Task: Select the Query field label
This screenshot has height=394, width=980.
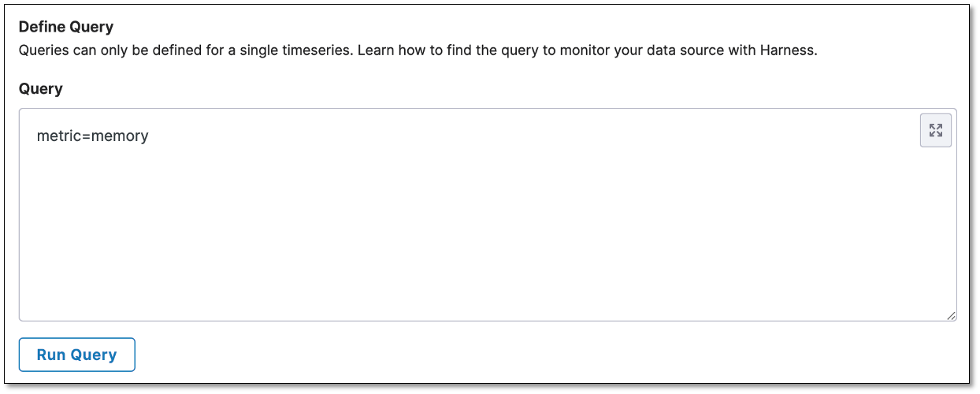Action: tap(40, 88)
